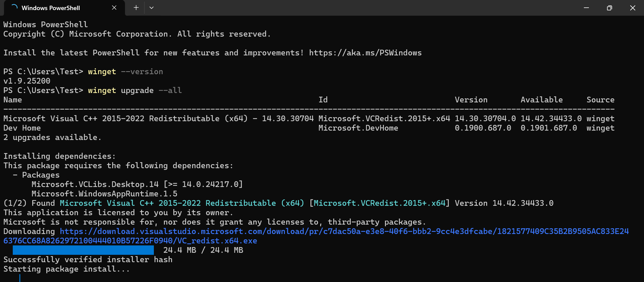This screenshot has height=282, width=644.
Task: Click the '- Packages' line
Action: [x=36, y=175]
